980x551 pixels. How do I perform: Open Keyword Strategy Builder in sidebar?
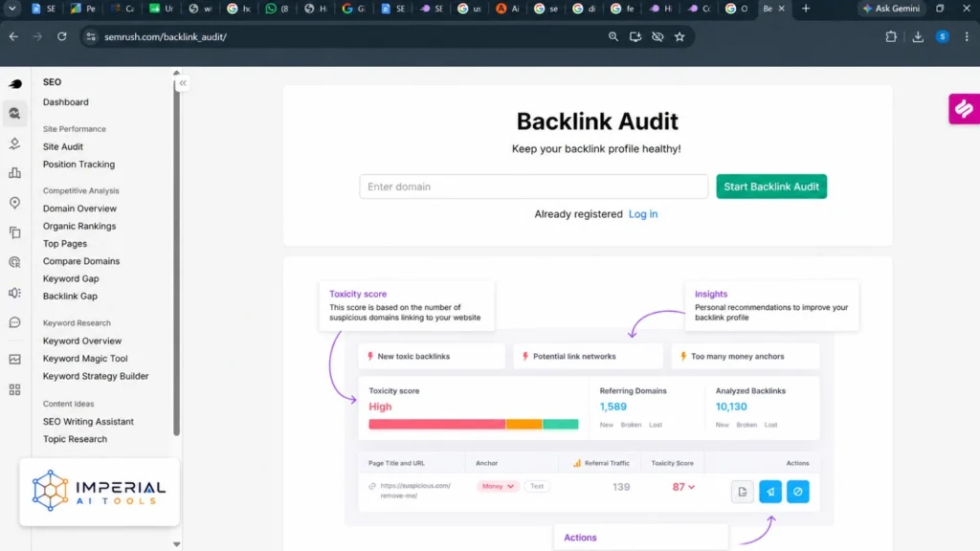pos(96,376)
